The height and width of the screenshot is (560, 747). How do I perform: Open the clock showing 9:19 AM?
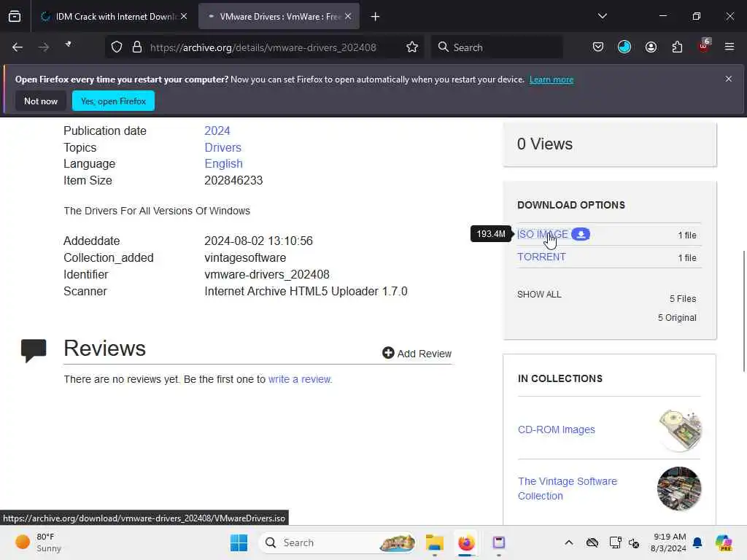(x=668, y=542)
